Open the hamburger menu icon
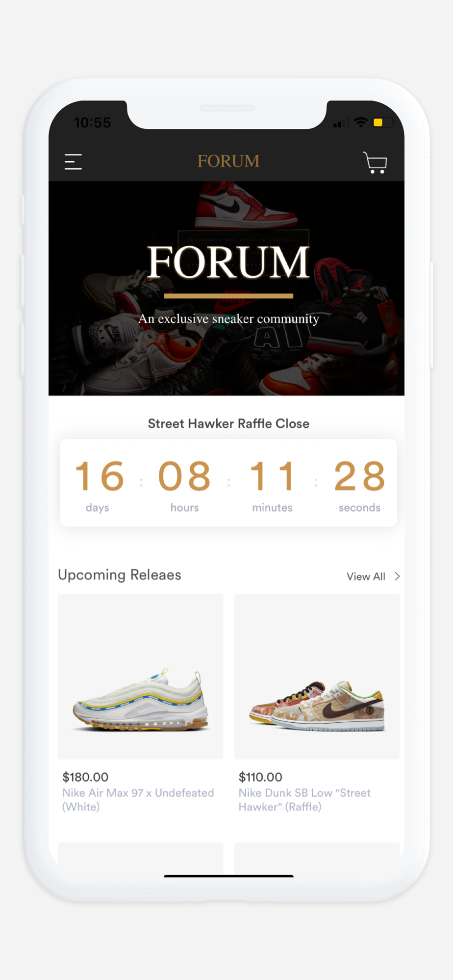This screenshot has width=453, height=980. pos(73,162)
